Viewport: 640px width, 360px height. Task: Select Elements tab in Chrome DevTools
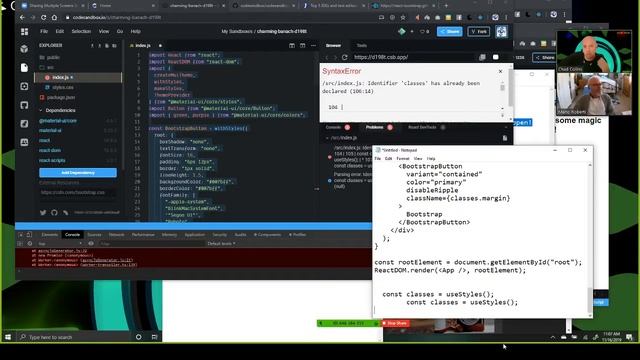[x=49, y=235]
